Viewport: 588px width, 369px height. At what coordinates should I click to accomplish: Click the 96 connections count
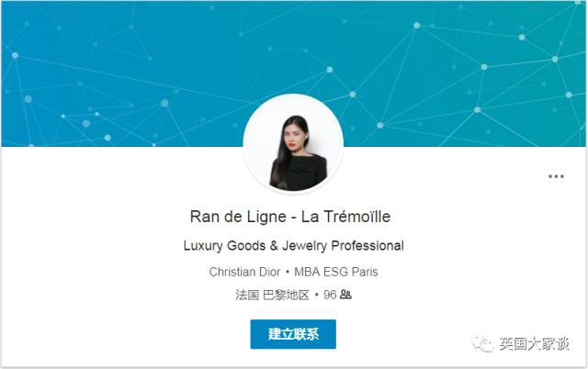coord(330,295)
